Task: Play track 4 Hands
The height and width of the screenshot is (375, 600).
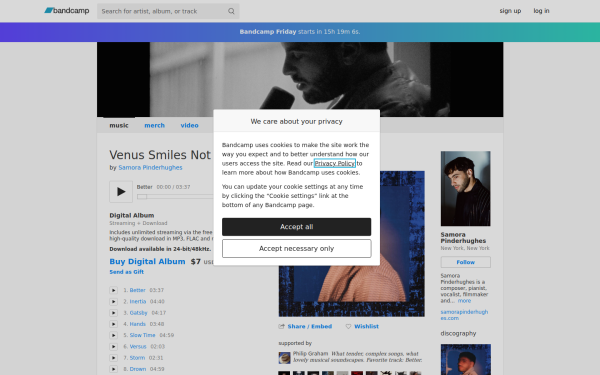Action: 113,324
